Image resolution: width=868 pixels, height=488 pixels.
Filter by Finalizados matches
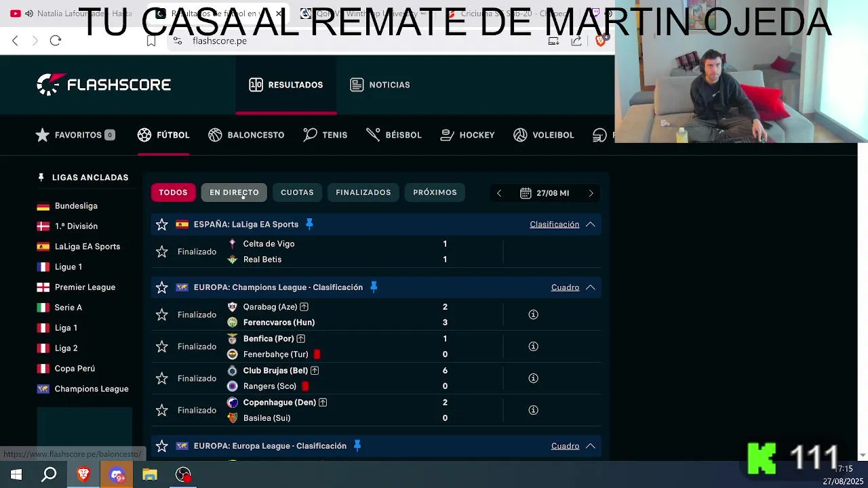pos(363,192)
